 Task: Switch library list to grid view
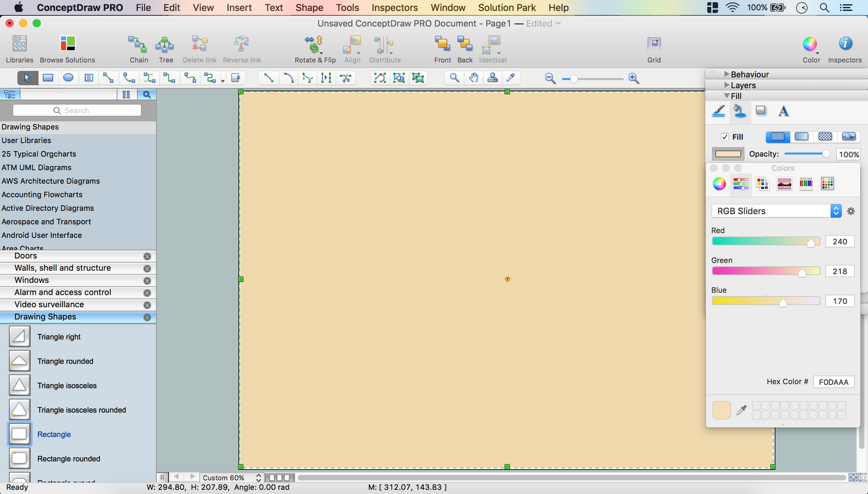pyautogui.click(x=126, y=94)
